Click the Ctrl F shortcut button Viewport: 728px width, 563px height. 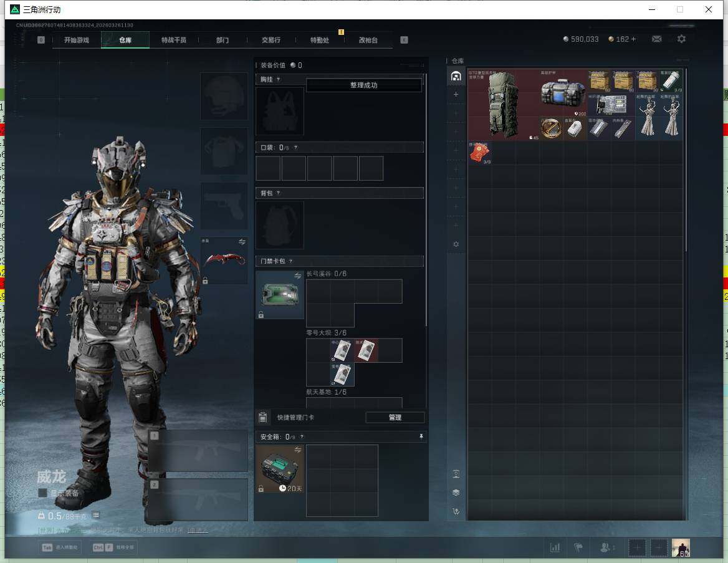pos(114,547)
